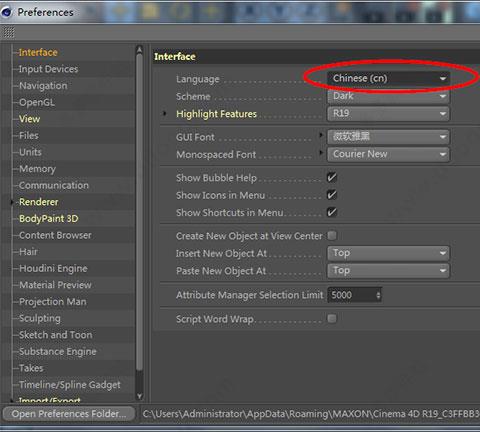This screenshot has height=432, width=480.
Task: Click the category list scrollbar thumb
Action: click(x=139, y=212)
